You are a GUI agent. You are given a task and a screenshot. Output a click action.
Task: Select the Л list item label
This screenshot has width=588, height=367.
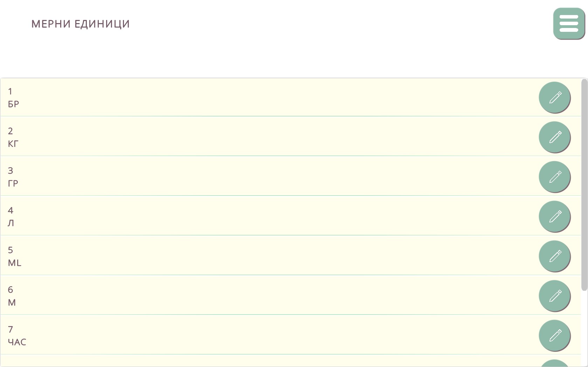[11, 223]
